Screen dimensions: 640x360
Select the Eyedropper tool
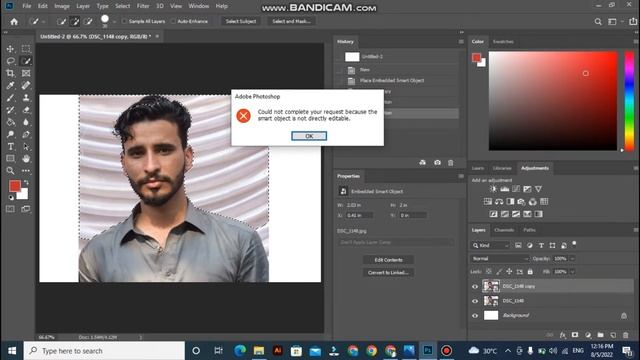tap(10, 86)
